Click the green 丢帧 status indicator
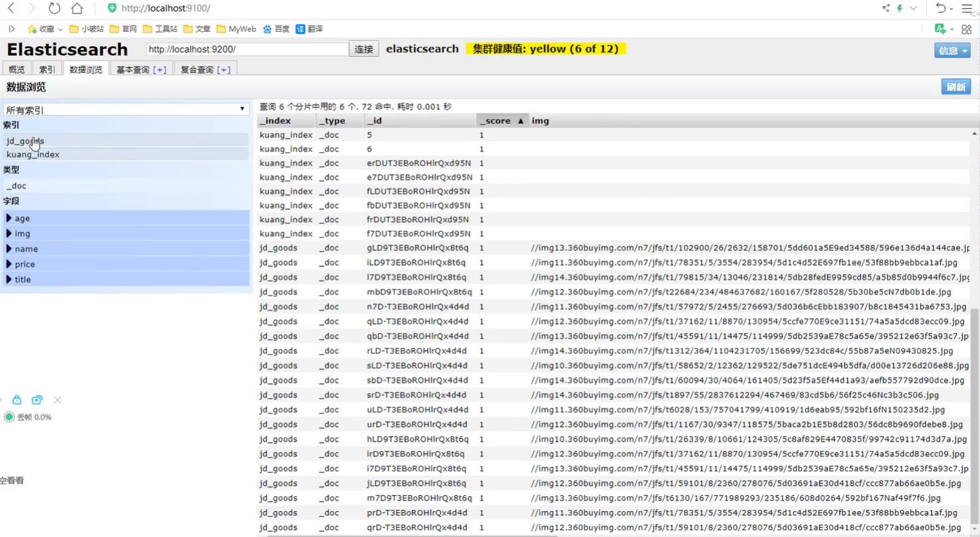The width and height of the screenshot is (980, 537). [x=9, y=417]
